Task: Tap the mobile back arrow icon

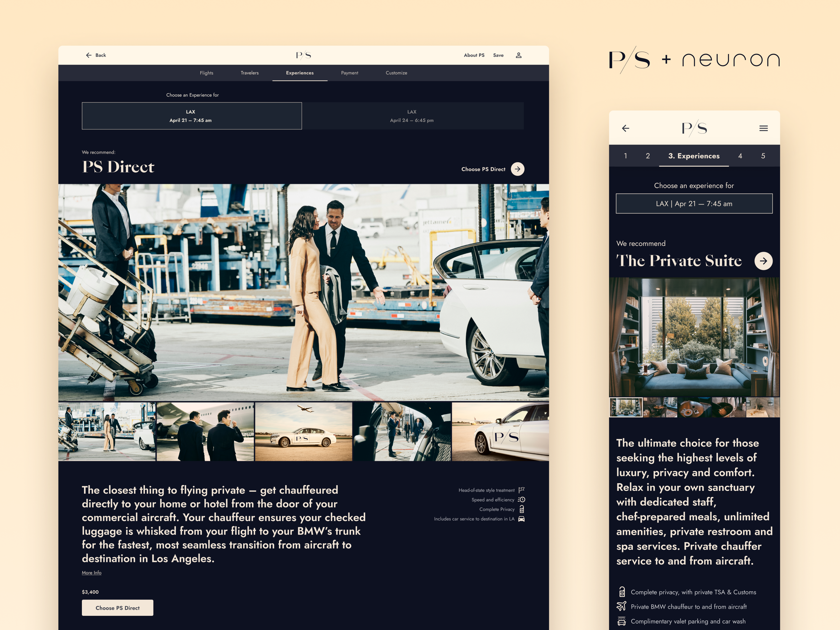Action: pyautogui.click(x=626, y=128)
